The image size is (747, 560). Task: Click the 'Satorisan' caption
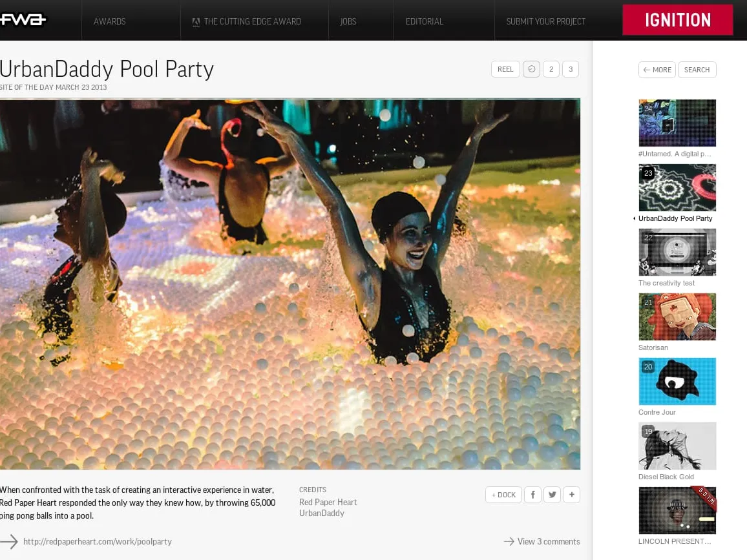[x=653, y=347]
